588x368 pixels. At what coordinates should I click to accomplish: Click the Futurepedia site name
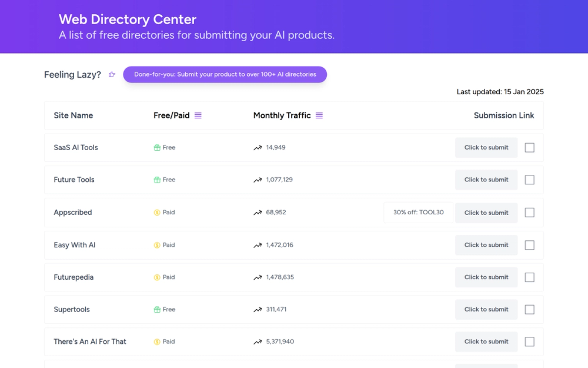(73, 277)
